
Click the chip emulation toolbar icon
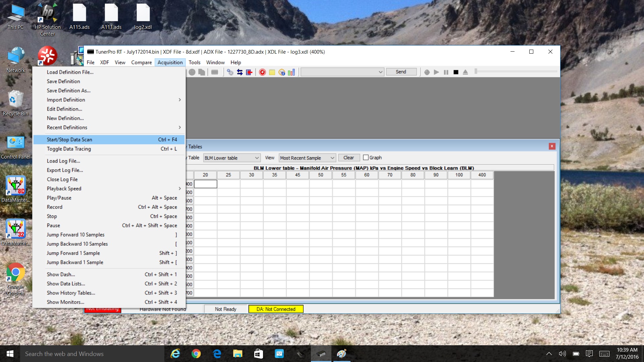pyautogui.click(x=215, y=72)
